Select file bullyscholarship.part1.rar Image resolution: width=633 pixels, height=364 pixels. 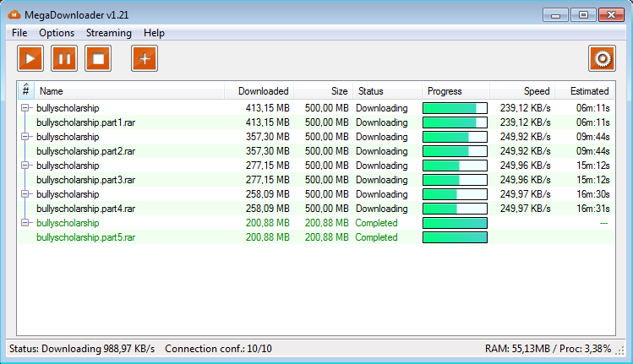point(85,122)
